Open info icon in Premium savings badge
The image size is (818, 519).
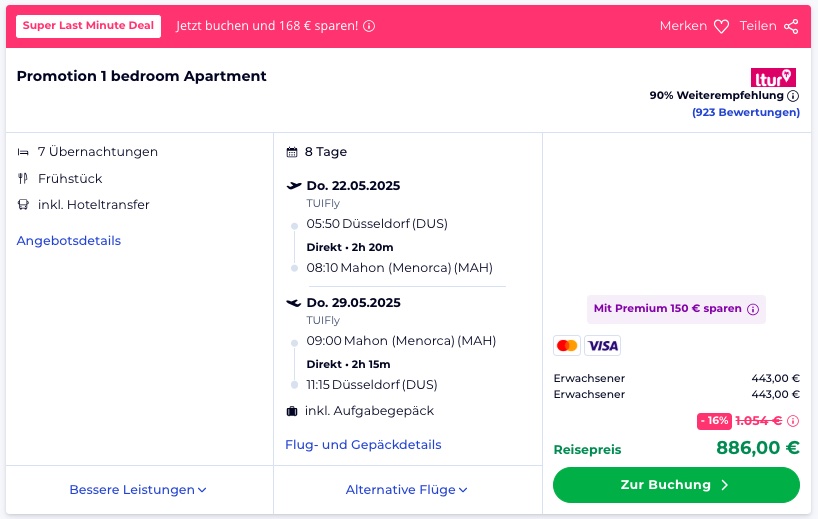click(x=753, y=309)
